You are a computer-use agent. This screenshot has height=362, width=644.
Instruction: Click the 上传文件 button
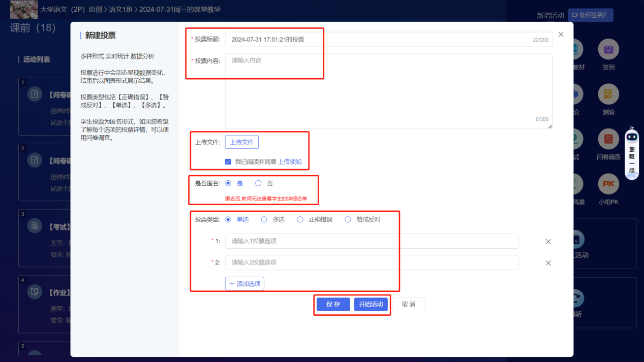click(x=242, y=142)
